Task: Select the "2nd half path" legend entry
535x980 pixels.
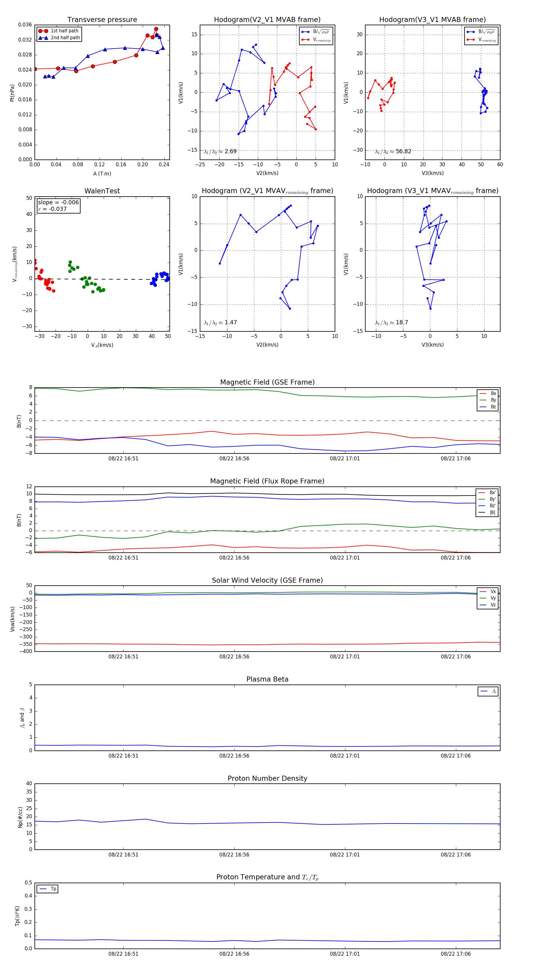Action: [59, 38]
